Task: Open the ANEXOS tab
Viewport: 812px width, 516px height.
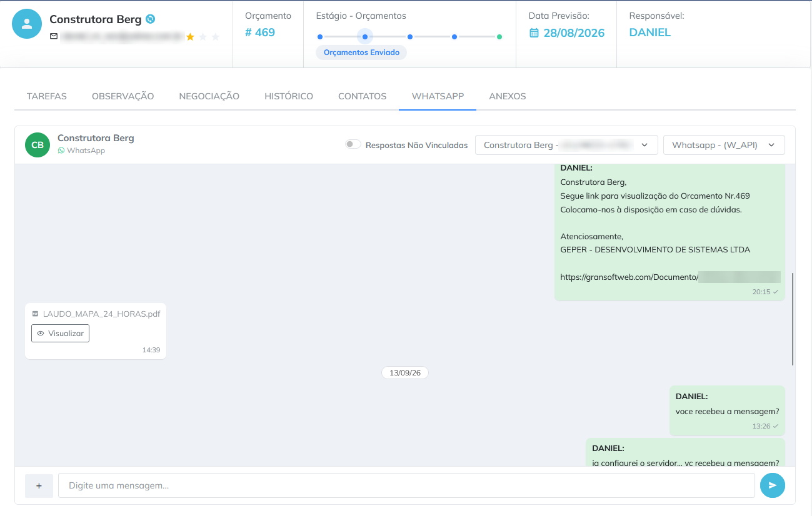Action: 508,96
